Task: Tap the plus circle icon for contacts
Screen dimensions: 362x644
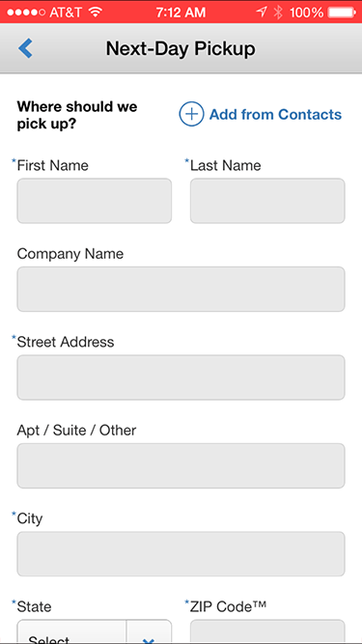Action: coord(191,114)
